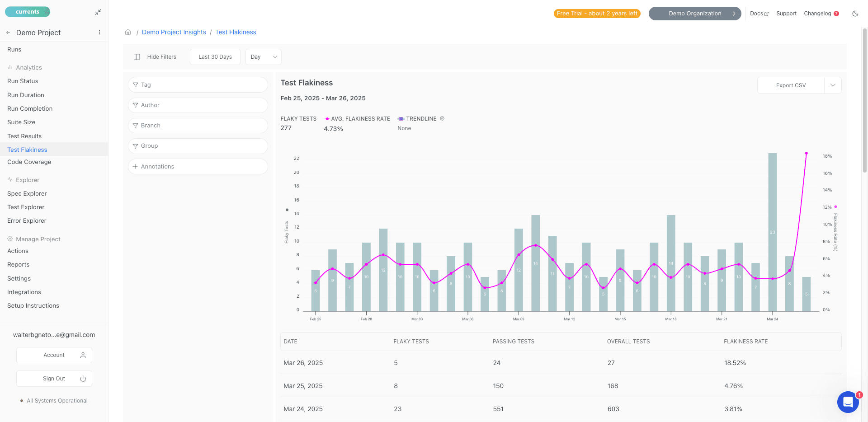Open trendline settings gear icon
This screenshot has width=868, height=422.
(x=442, y=118)
